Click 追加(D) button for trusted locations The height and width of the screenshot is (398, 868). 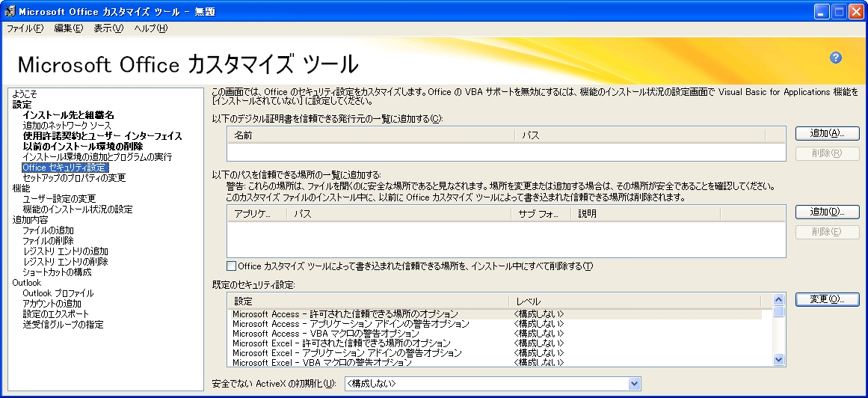(827, 212)
